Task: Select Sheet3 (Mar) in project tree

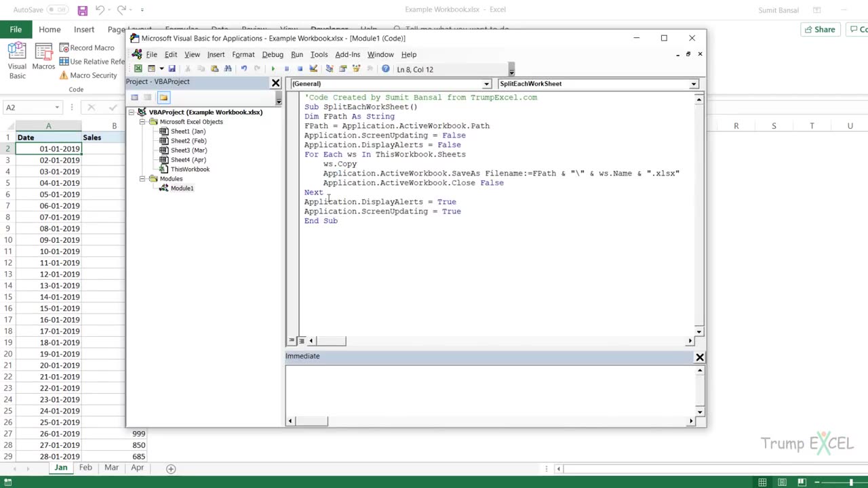Action: [189, 150]
